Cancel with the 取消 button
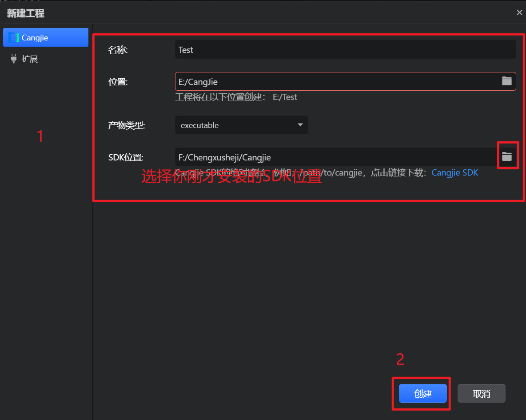 481,394
